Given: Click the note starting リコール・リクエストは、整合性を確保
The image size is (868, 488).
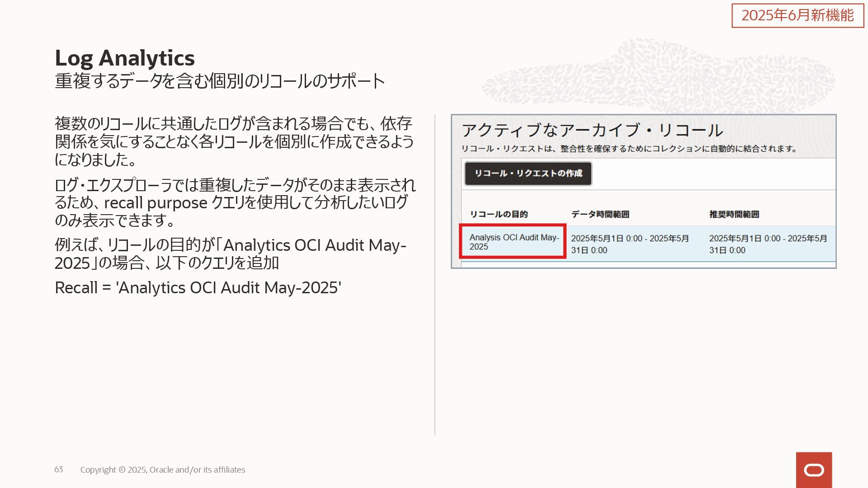Looking at the screenshot, I should click(x=629, y=149).
